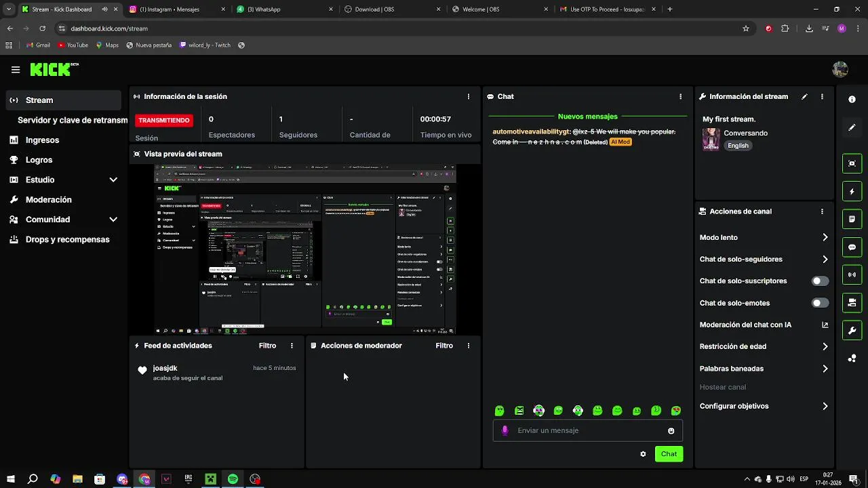Click the purple microphone icon in chat input
The width and height of the screenshot is (868, 488).
pos(505,430)
